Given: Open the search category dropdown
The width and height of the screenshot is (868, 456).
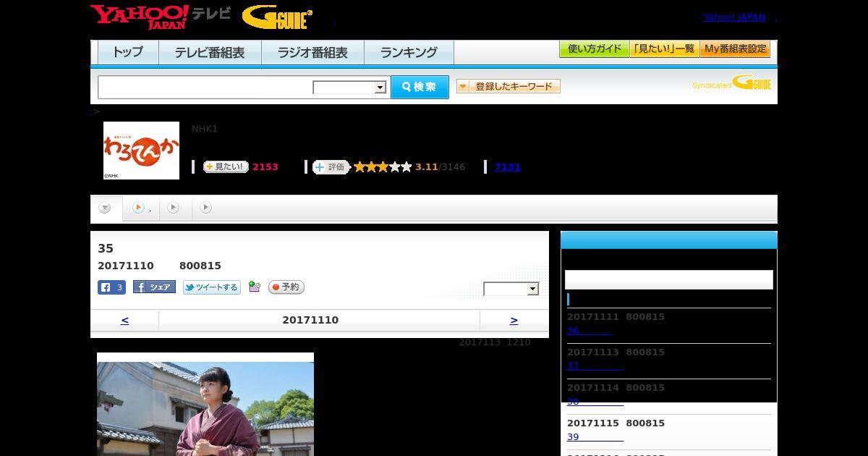Looking at the screenshot, I should (x=349, y=88).
